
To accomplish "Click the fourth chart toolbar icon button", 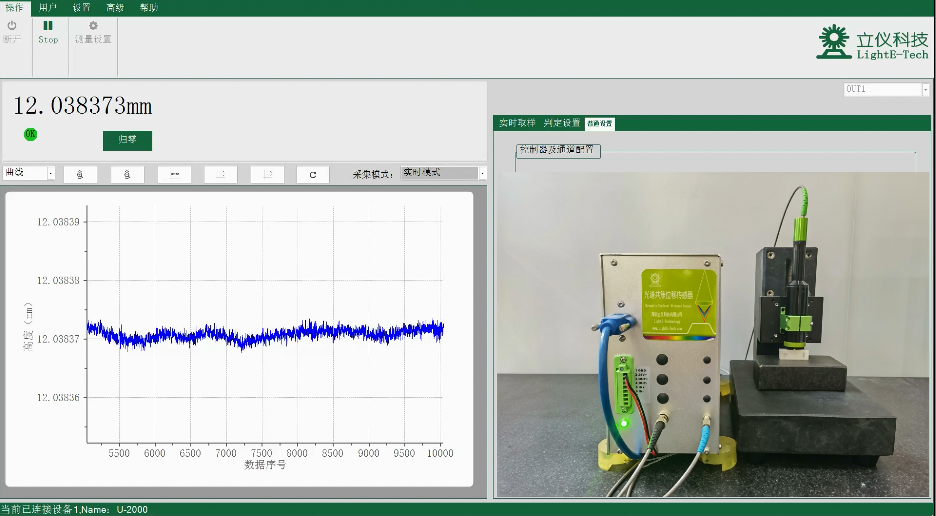I will 221,174.
